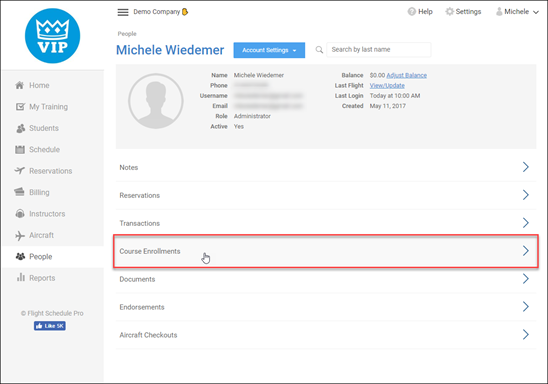Click the Help question mark icon

pos(412,12)
